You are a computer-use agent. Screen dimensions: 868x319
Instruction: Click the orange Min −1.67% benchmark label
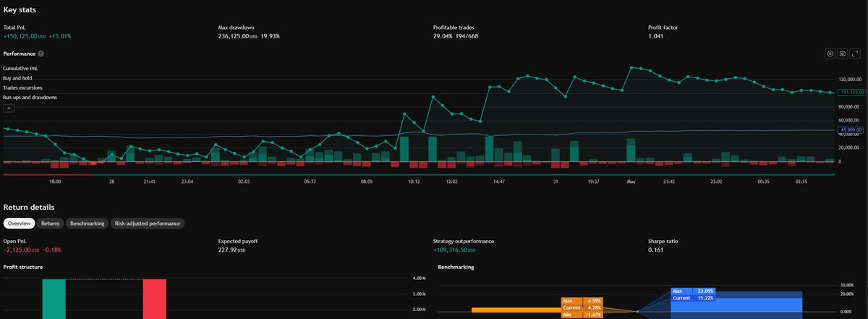click(x=582, y=314)
